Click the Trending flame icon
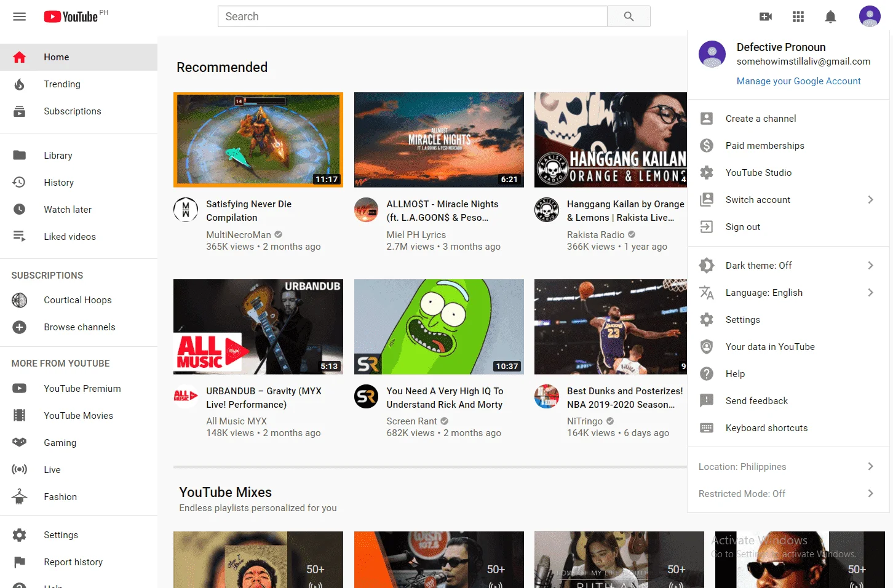Screen dimensions: 893x588 pyautogui.click(x=20, y=84)
